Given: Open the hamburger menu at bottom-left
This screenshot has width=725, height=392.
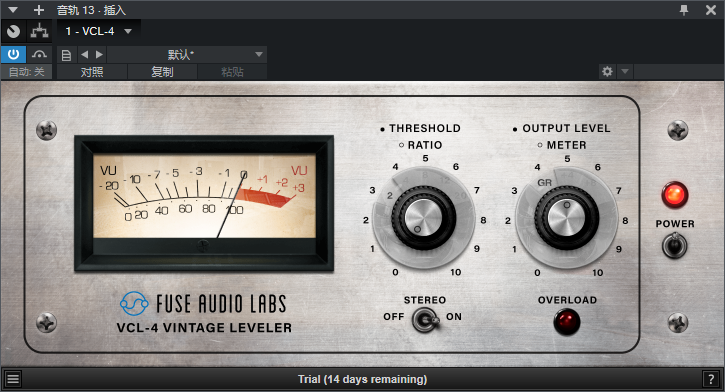Looking at the screenshot, I should click(x=13, y=379).
